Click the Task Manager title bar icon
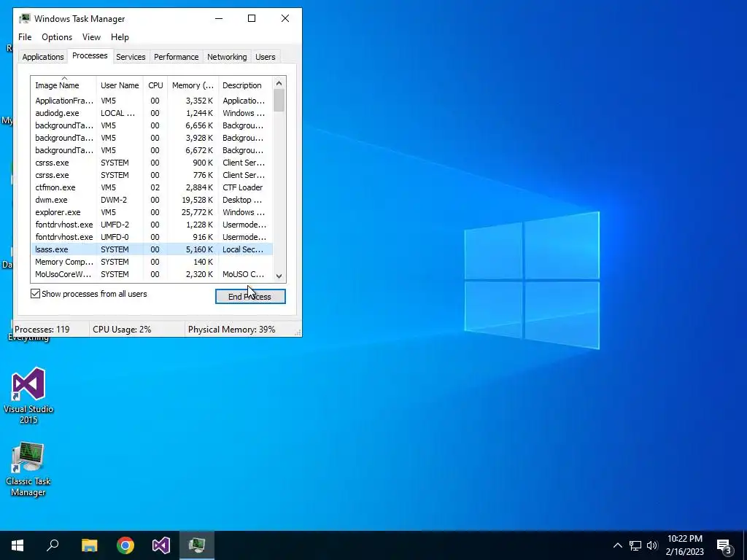Screen dimensions: 747x560 click(x=25, y=18)
